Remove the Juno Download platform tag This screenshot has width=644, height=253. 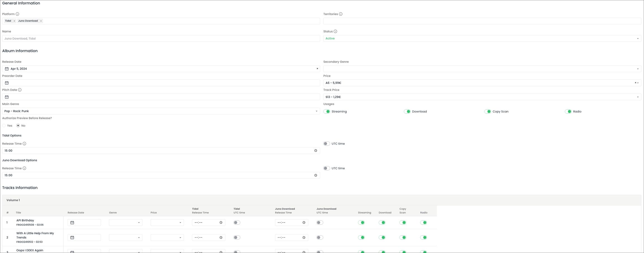(x=41, y=21)
